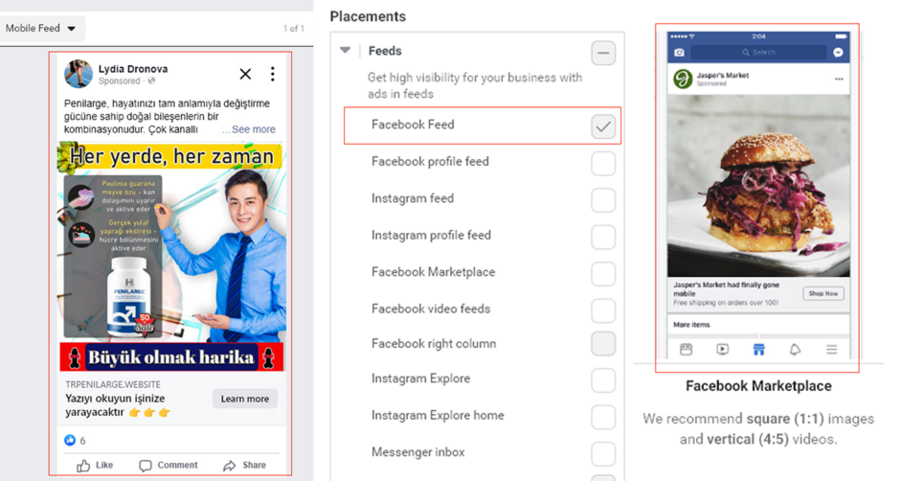900x481 pixels.
Task: Open Jasper's Market post options dots
Action: tap(839, 79)
